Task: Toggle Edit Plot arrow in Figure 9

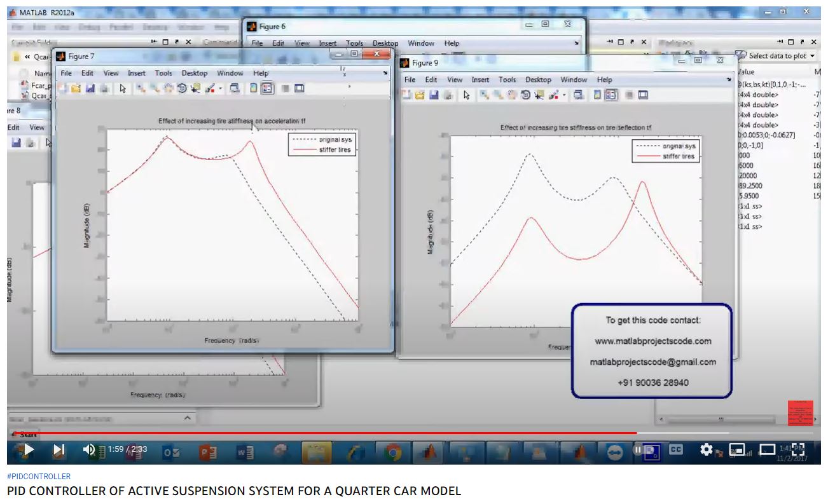Action: [466, 95]
